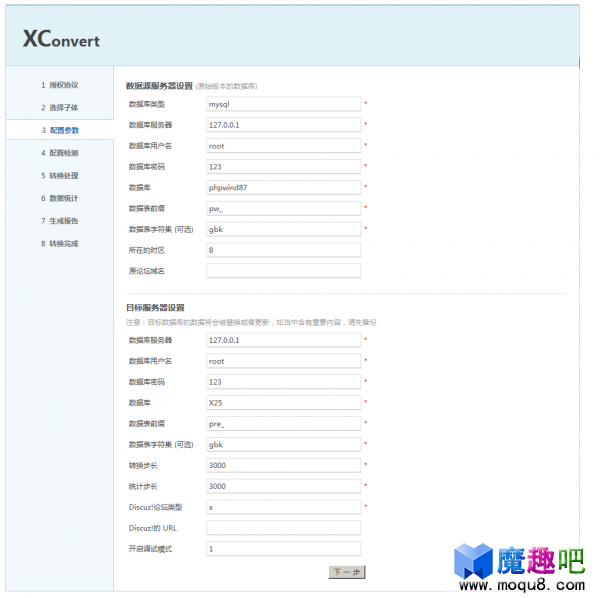600x598 pixels.
Task: Focus the Discuz!论坛类型 field
Action: pos(284,507)
